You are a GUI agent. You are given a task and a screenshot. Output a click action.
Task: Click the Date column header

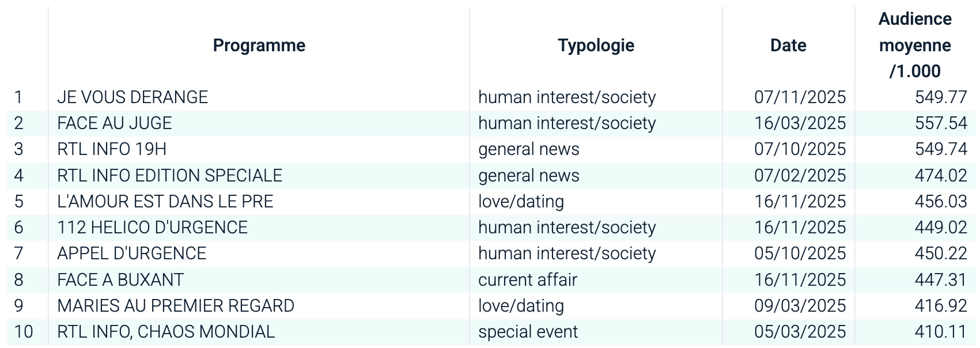point(788,46)
